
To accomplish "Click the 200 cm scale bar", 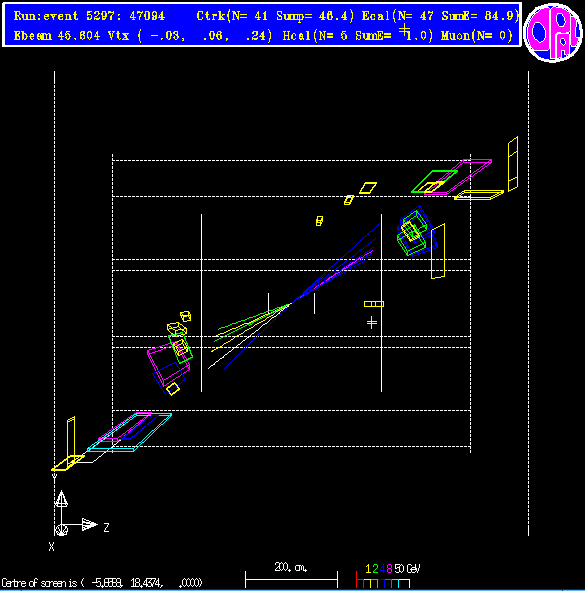I will pyautogui.click(x=291, y=579).
